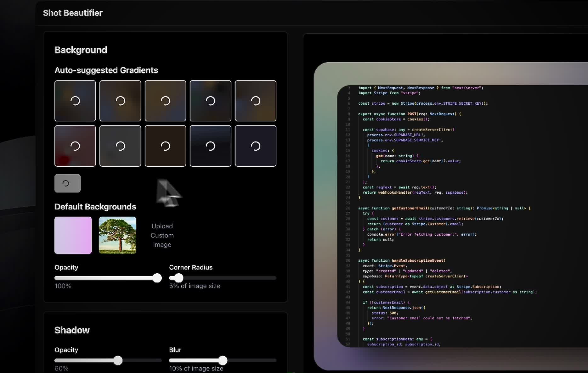
Task: Select the tree photo default background
Action: coord(117,235)
